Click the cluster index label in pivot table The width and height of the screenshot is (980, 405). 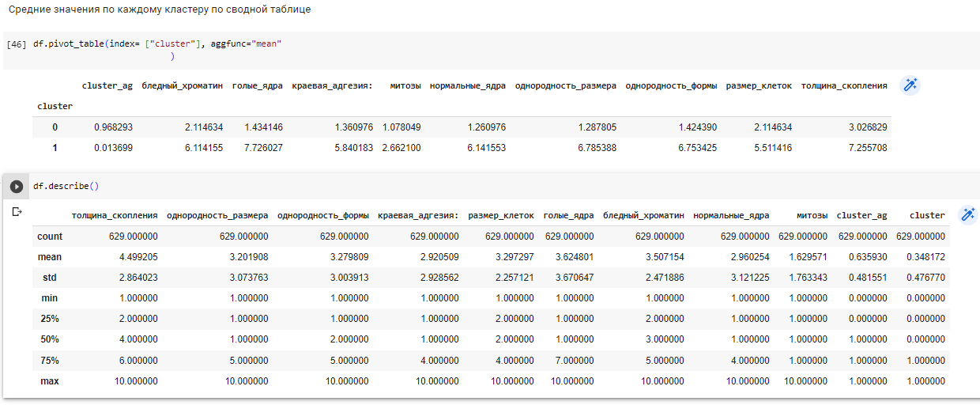click(x=55, y=106)
